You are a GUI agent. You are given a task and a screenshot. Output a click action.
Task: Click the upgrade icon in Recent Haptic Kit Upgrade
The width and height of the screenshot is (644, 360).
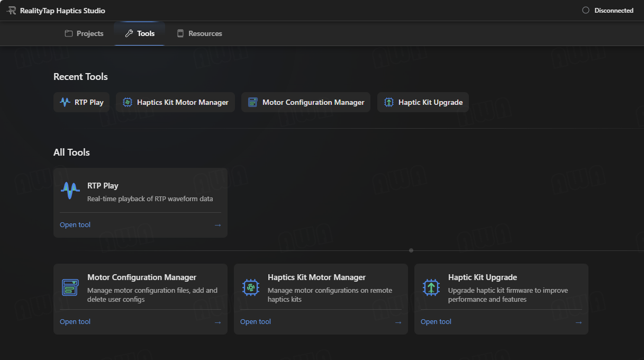pyautogui.click(x=389, y=102)
